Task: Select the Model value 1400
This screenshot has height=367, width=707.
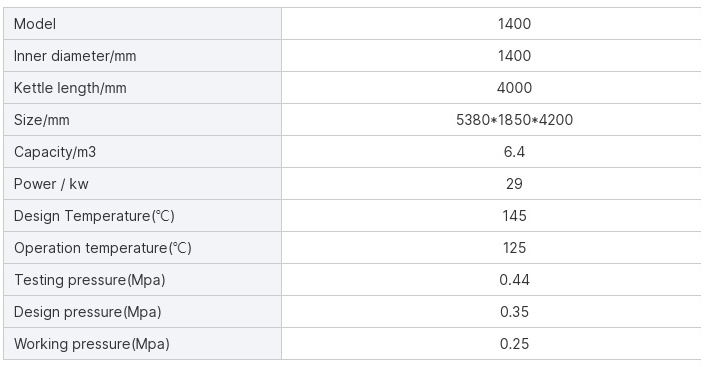Action: point(514,23)
